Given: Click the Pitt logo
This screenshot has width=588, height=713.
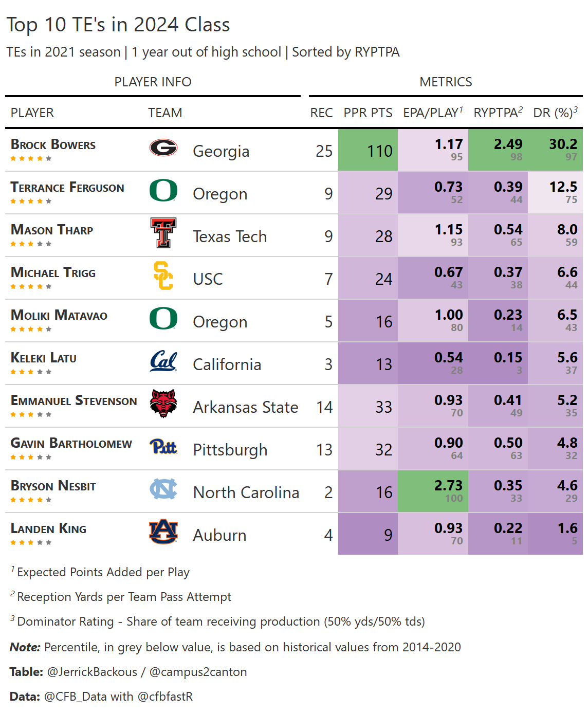Looking at the screenshot, I should click(x=163, y=447).
